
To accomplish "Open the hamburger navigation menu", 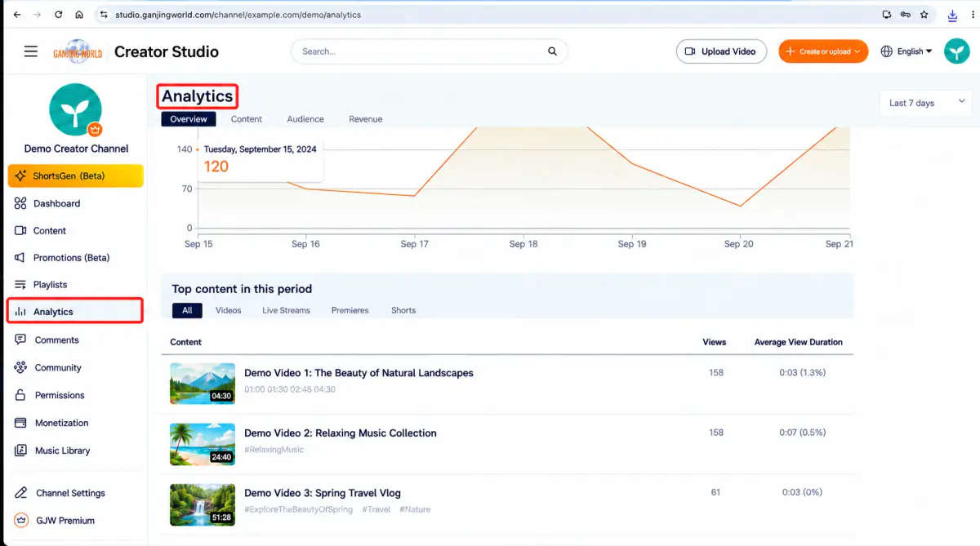I will pos(31,51).
